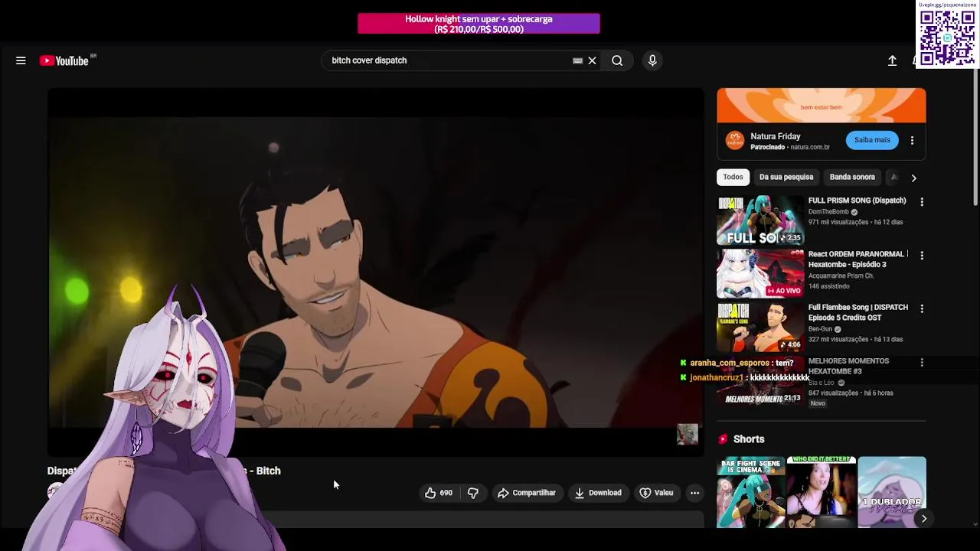Open the 'React ORDEM PARANORMAL' video title
Image resolution: width=980 pixels, height=551 pixels.
(857, 259)
